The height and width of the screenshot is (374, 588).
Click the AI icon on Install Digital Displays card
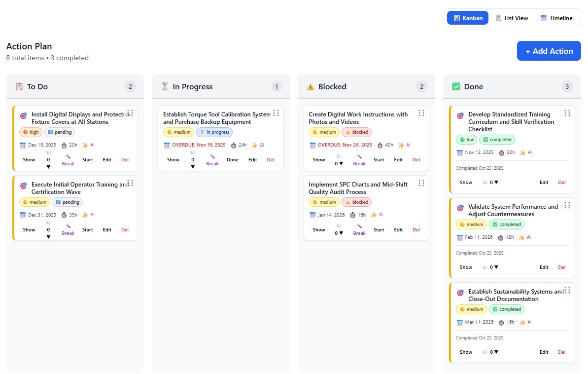point(88,145)
